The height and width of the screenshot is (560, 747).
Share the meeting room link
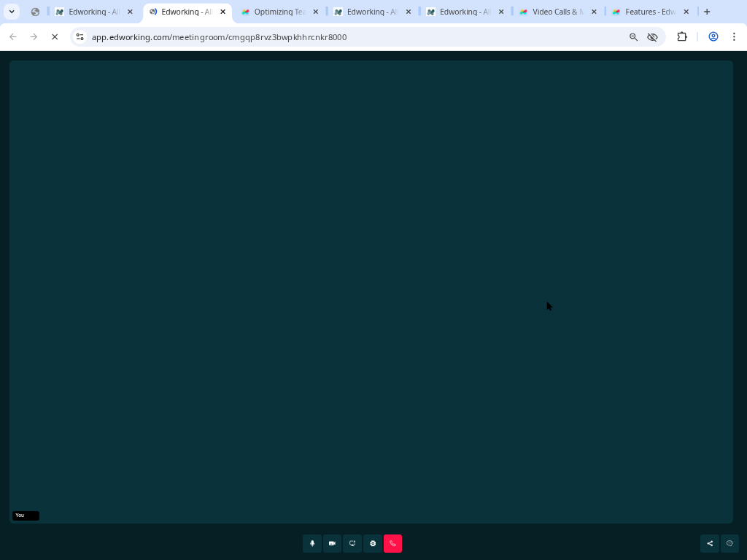coord(710,543)
